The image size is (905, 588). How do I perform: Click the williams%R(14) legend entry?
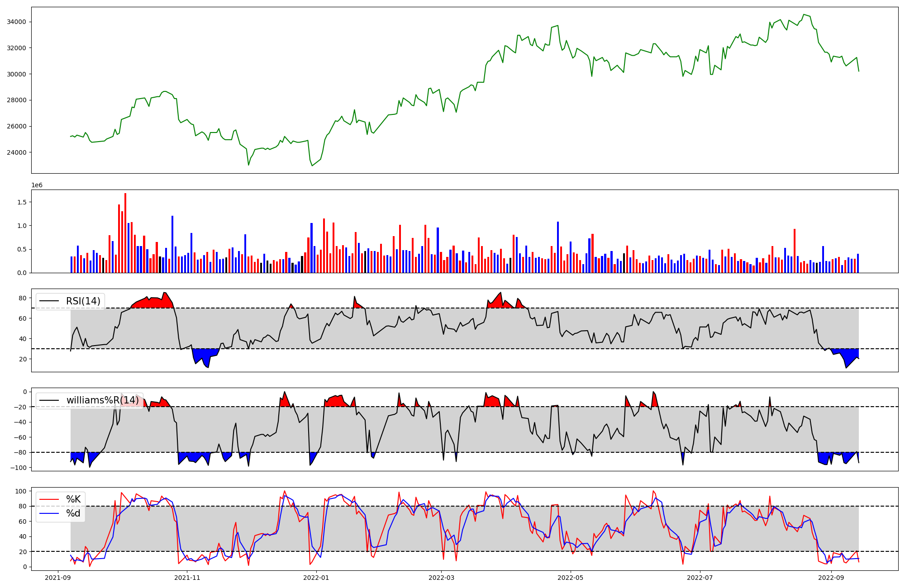[102, 400]
